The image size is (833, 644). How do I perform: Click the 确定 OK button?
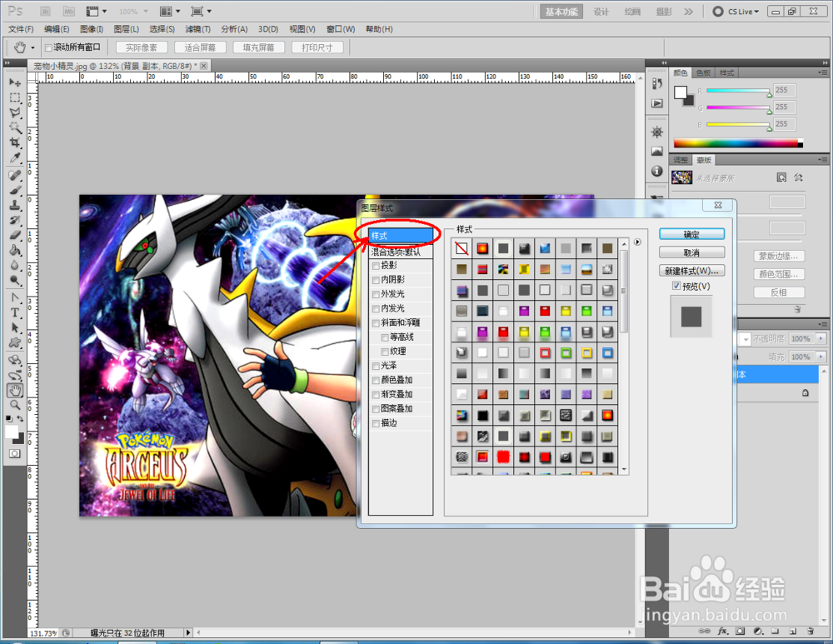click(691, 234)
